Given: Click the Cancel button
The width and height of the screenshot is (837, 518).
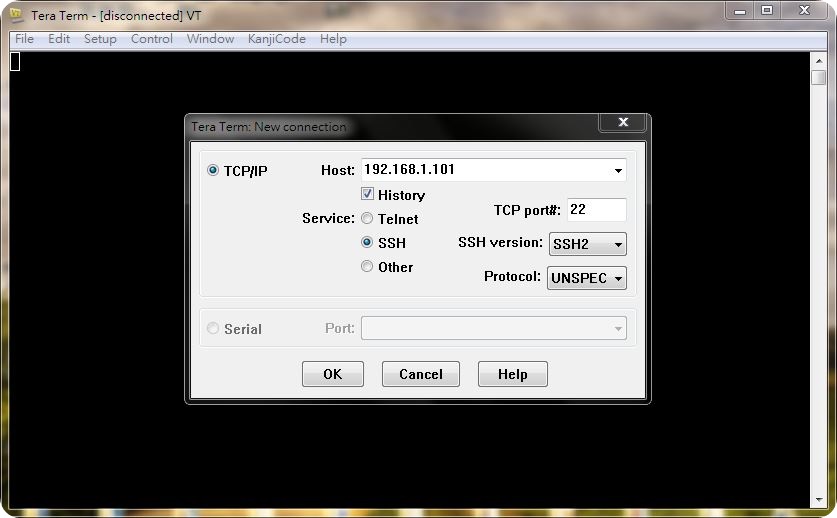Looking at the screenshot, I should coord(421,374).
